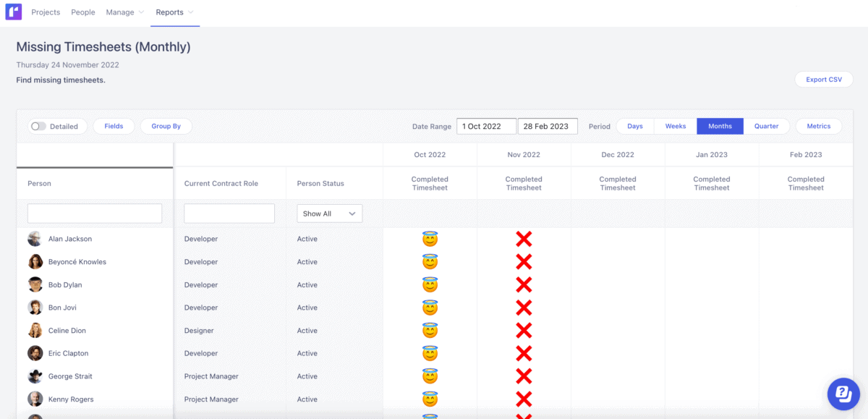868x419 pixels.
Task: Switch to the Projects tab
Action: coord(46,12)
